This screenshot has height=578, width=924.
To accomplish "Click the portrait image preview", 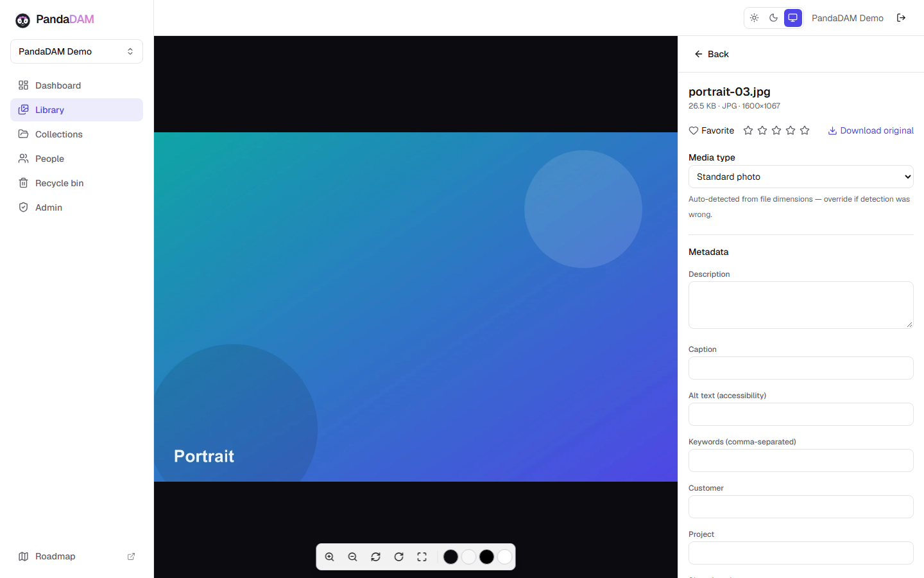I will point(416,307).
